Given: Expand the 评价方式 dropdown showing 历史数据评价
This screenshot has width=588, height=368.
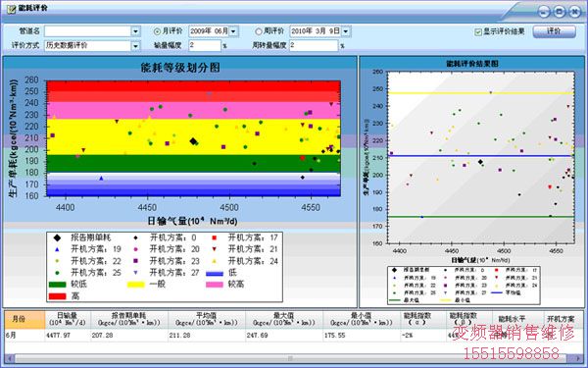Looking at the screenshot, I should (x=136, y=46).
